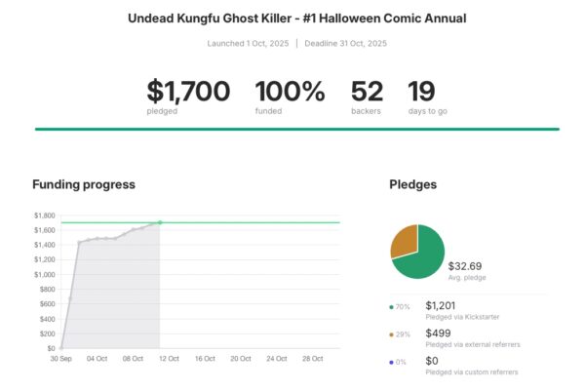Click the Funding progress heading
This screenshot has width=585, height=392.
84,184
